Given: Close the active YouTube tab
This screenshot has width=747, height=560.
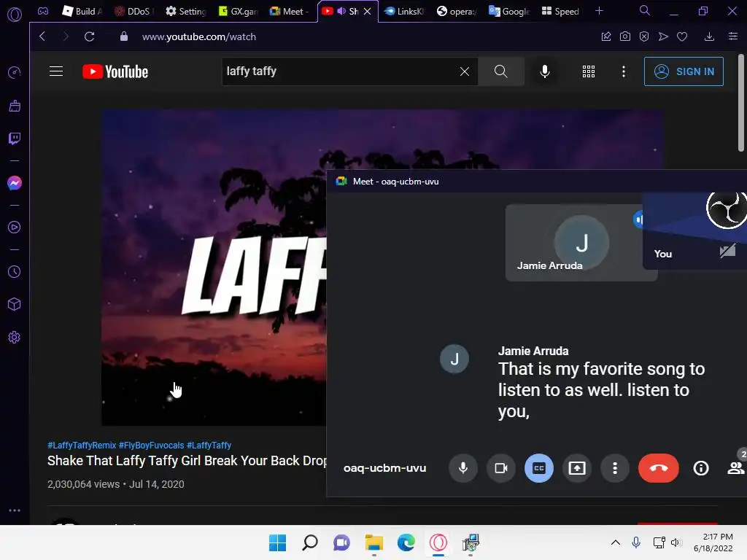Looking at the screenshot, I should pyautogui.click(x=368, y=12).
